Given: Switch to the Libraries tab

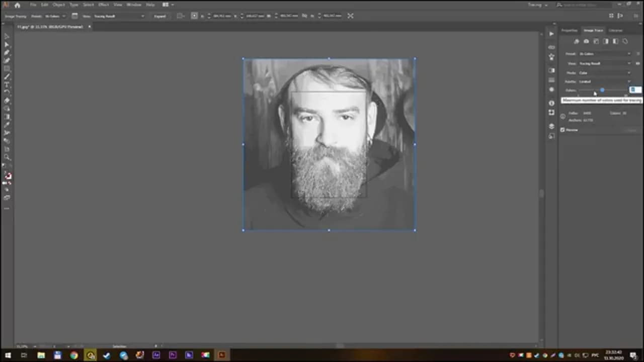Looking at the screenshot, I should click(x=616, y=30).
